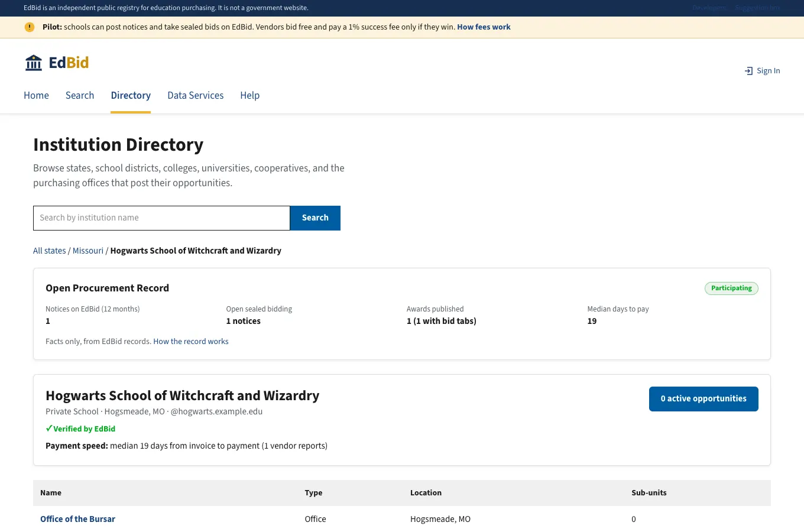Click the Institution Directory heading

pyautogui.click(x=118, y=145)
